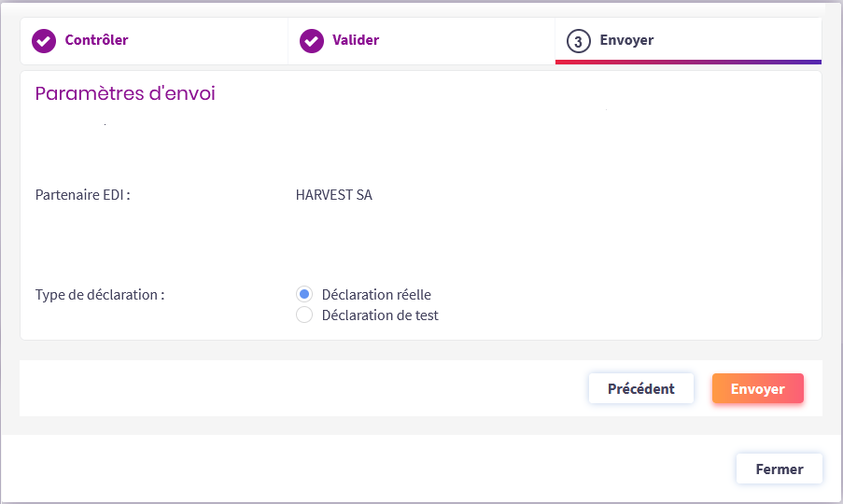The height and width of the screenshot is (504, 843).
Task: Click the 'Déclaration réelle' option label
Action: tap(376, 294)
